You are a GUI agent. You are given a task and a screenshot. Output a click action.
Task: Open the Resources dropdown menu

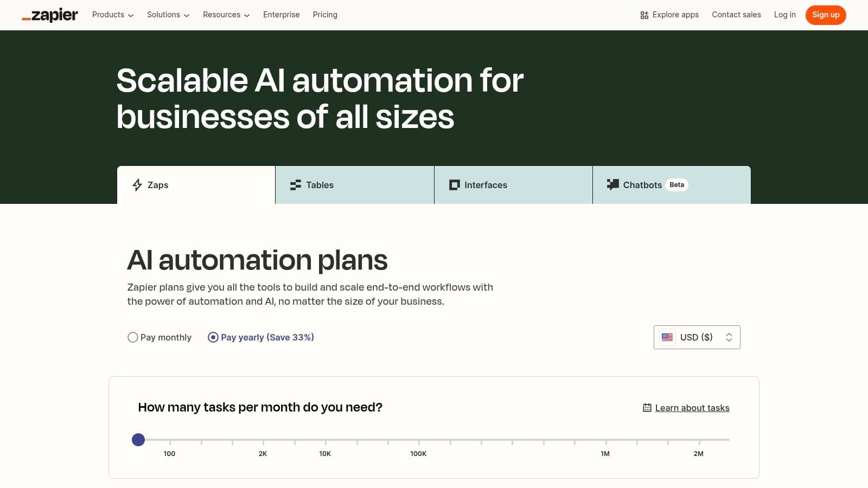click(226, 15)
